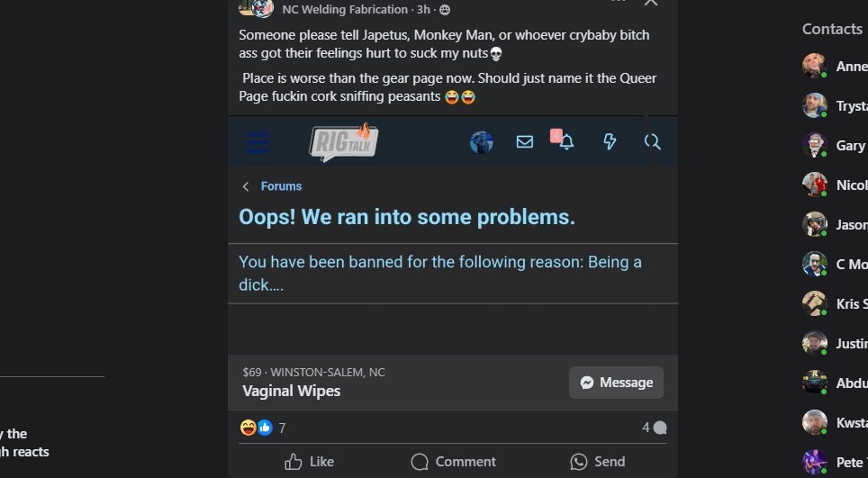This screenshot has width=868, height=478.
Task: Open the envelope inbox icon
Action: (x=525, y=141)
